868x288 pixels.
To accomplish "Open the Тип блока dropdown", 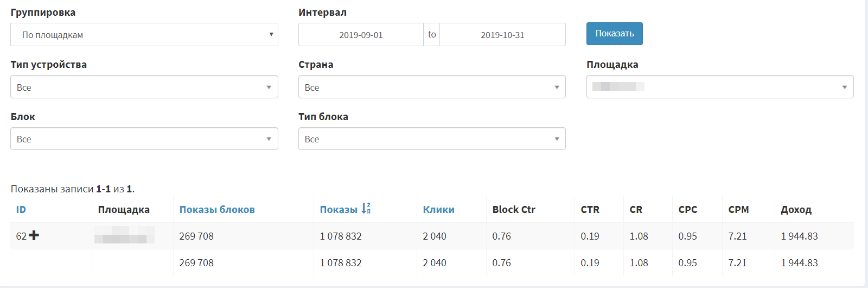I will point(432,139).
